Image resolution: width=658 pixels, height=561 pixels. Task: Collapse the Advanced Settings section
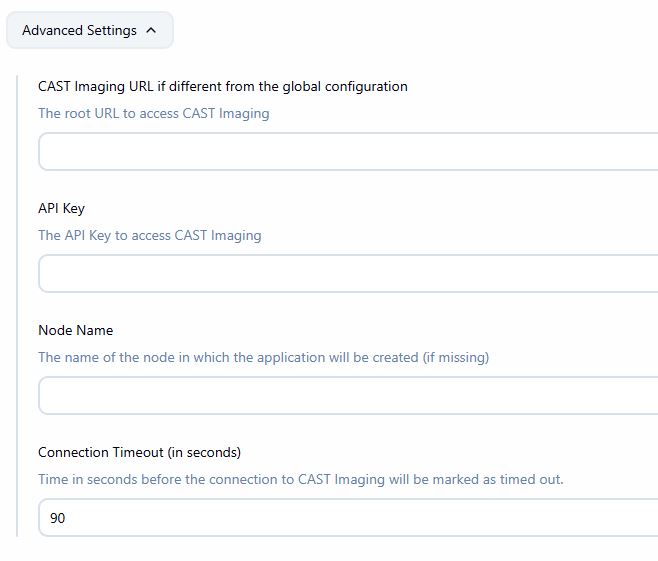(x=89, y=30)
